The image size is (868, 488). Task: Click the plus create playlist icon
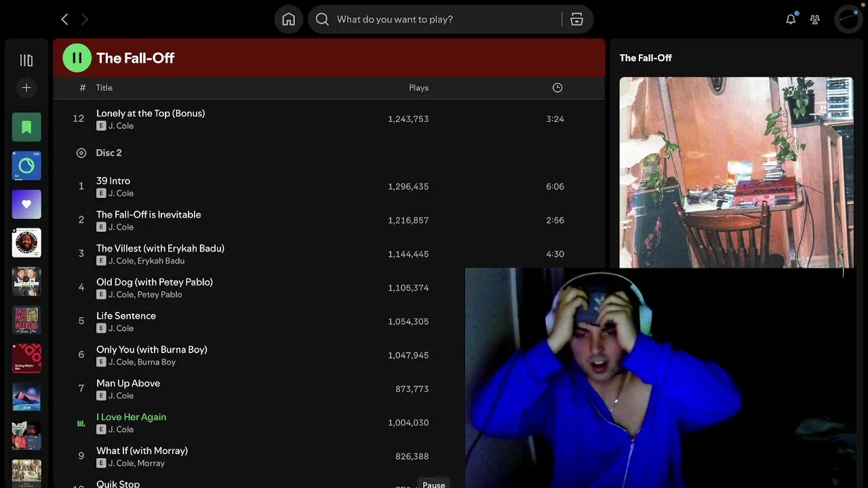[x=26, y=87]
